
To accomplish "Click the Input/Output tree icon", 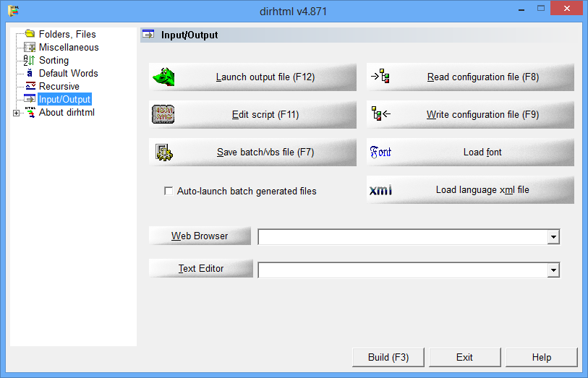I will [30, 99].
